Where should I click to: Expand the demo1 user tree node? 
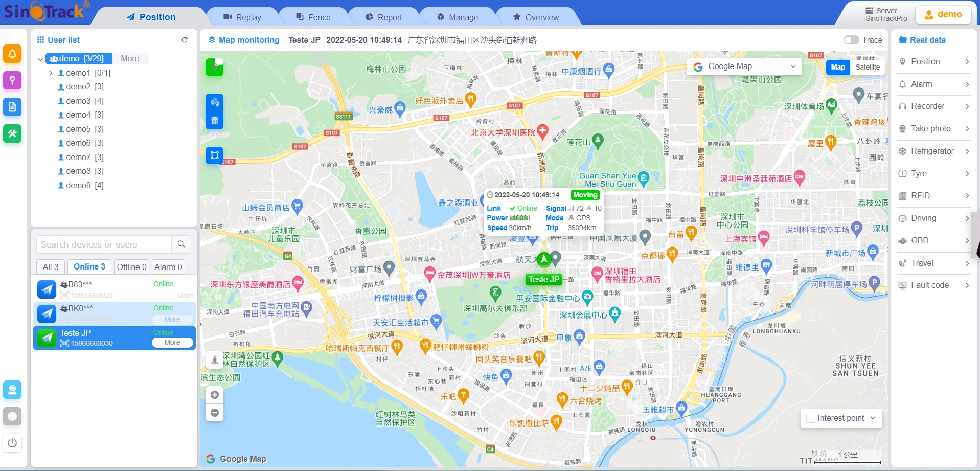point(51,73)
